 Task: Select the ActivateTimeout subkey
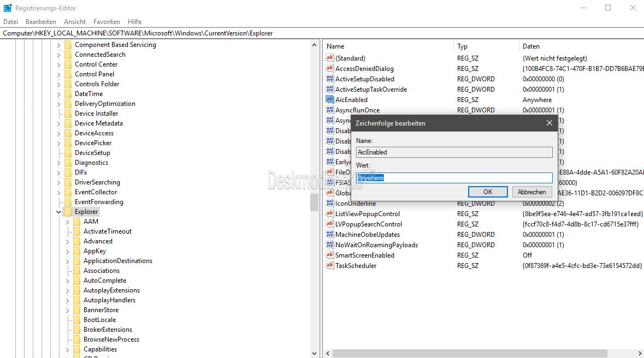108,231
